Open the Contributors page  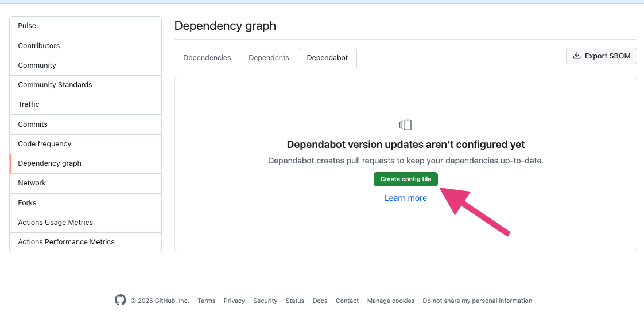(x=86, y=45)
